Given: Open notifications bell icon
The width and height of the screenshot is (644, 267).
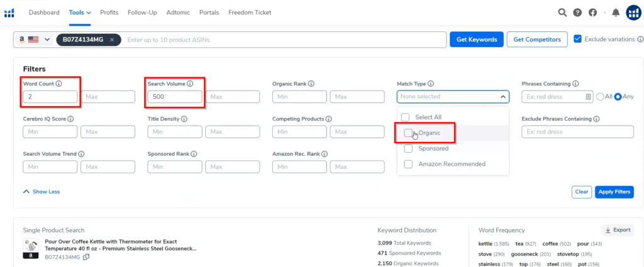Looking at the screenshot, I should pyautogui.click(x=616, y=13).
